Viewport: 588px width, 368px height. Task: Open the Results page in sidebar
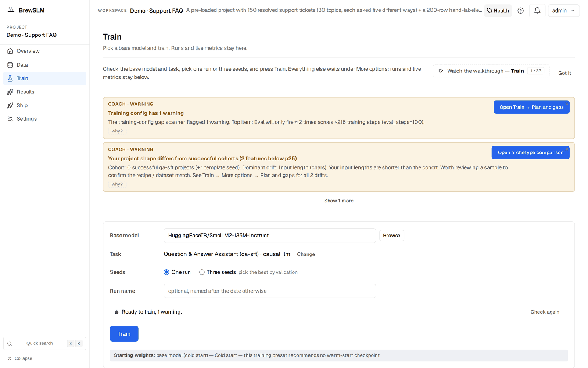click(x=44, y=92)
